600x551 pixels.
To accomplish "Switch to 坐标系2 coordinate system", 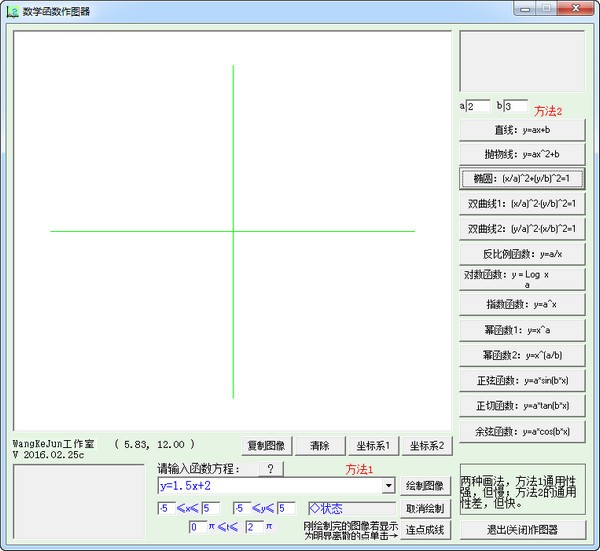I will [425, 446].
